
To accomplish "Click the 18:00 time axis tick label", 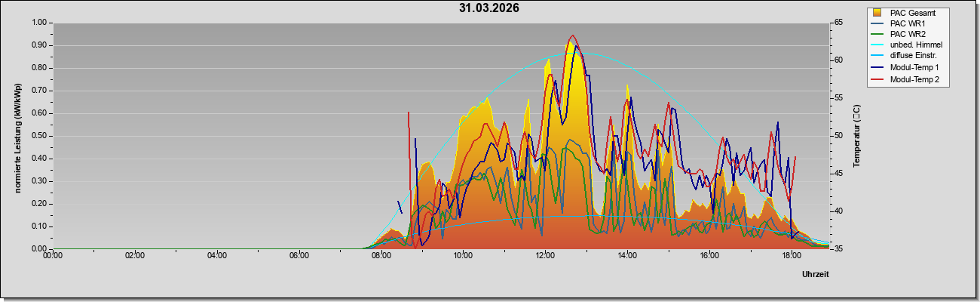I will coord(792,255).
